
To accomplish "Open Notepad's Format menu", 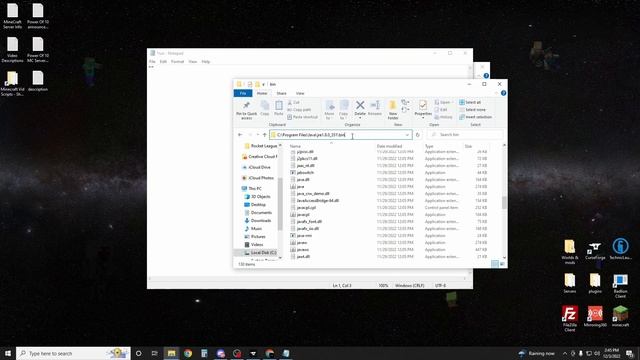I will [177, 62].
